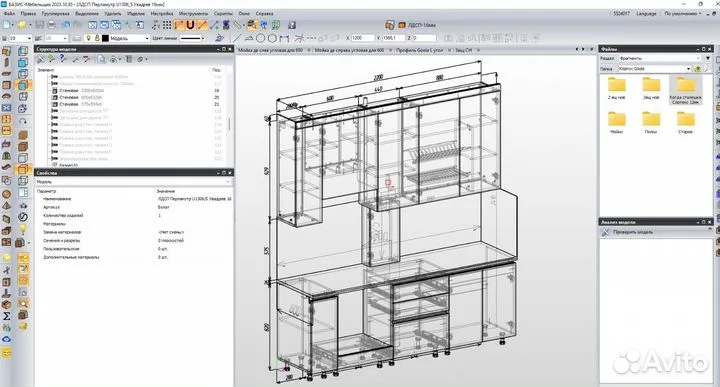Open the Папка folder path dropdown
Viewport: 720px width, 387px height.
tap(654, 68)
